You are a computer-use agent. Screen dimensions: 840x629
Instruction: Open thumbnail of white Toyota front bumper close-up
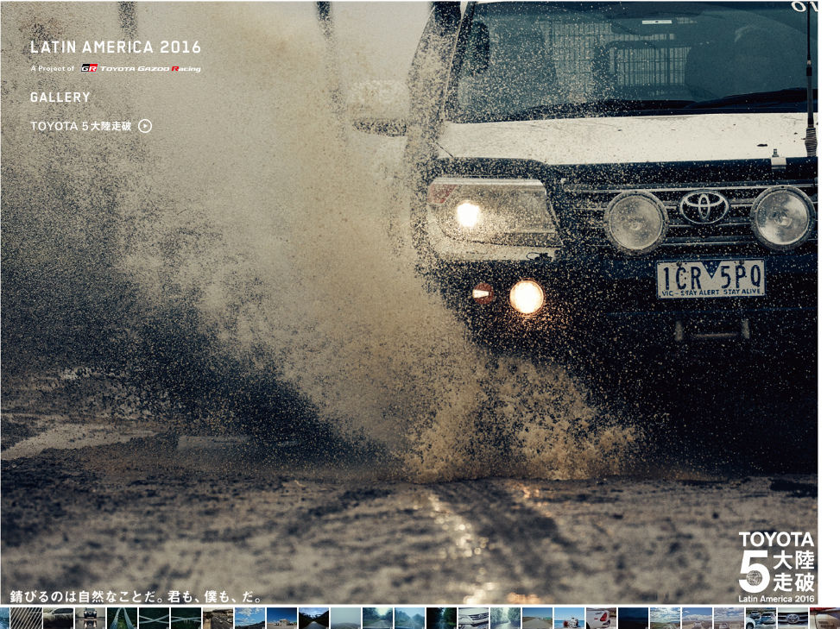click(x=474, y=619)
